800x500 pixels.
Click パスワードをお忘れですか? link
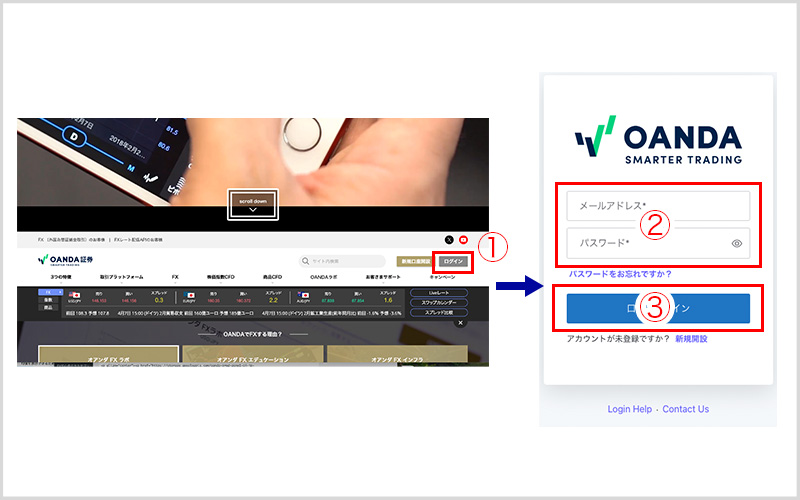pyautogui.click(x=620, y=274)
